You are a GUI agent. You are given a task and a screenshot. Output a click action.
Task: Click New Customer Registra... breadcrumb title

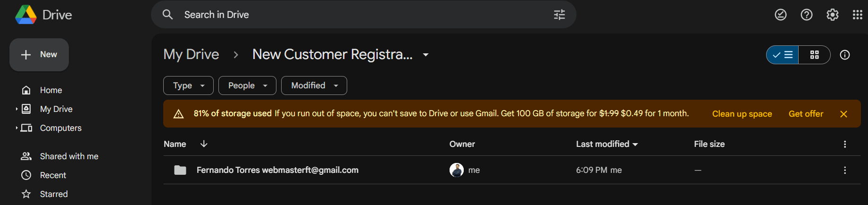pyautogui.click(x=333, y=55)
